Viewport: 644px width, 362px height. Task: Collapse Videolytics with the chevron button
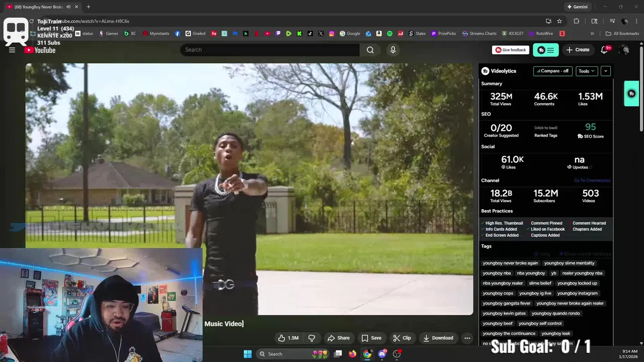click(x=605, y=71)
